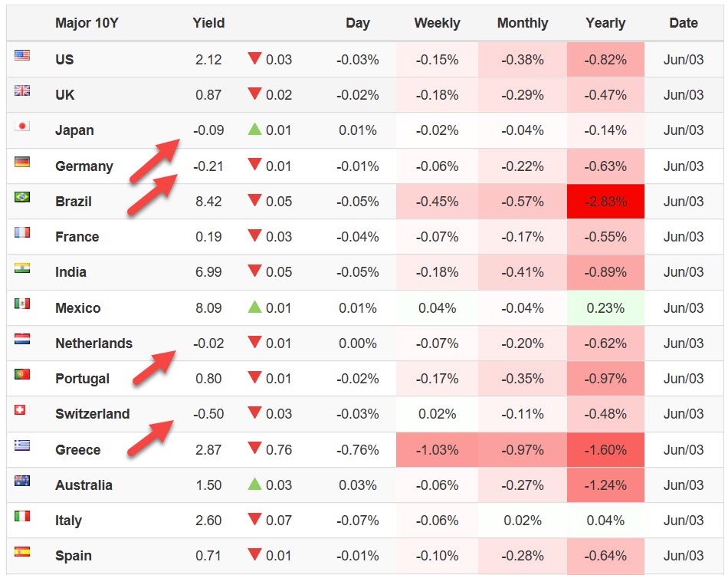The height and width of the screenshot is (575, 728).
Task: Click the Spain flag icon
Action: point(22,552)
